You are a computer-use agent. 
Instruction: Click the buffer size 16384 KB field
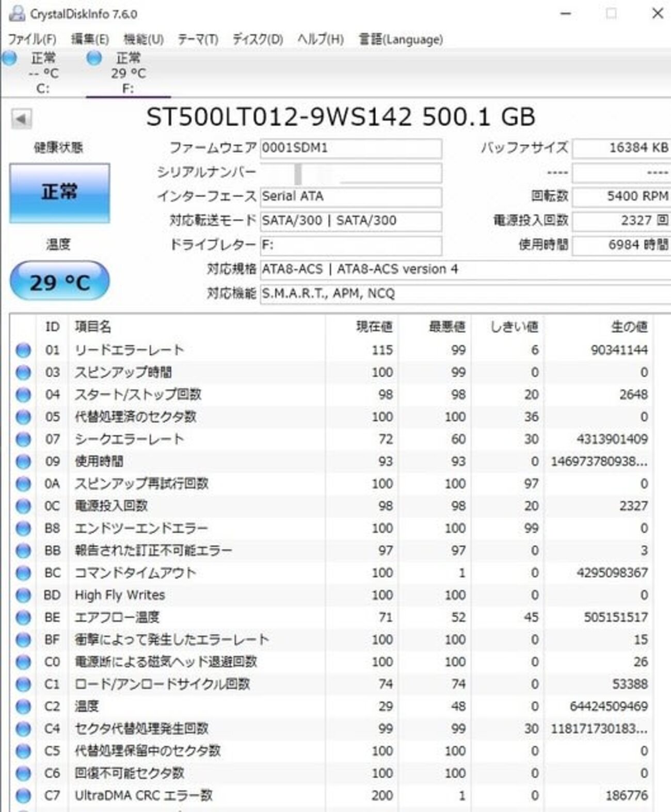pos(622,148)
